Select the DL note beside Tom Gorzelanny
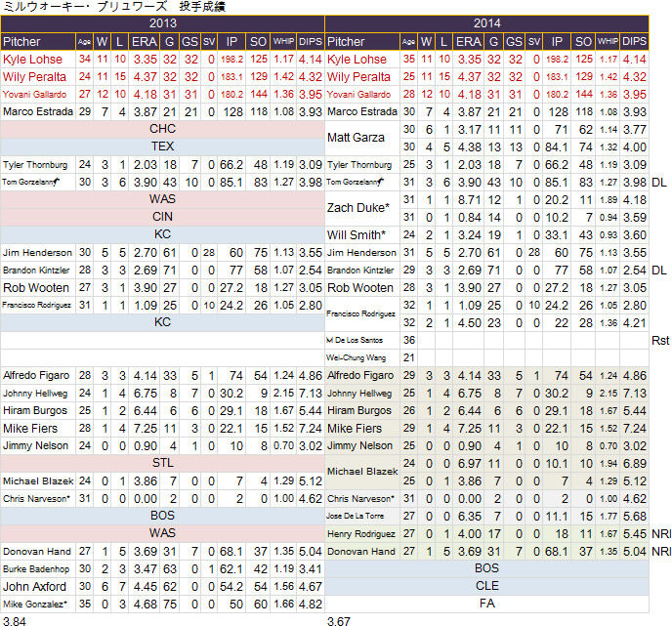 (659, 183)
